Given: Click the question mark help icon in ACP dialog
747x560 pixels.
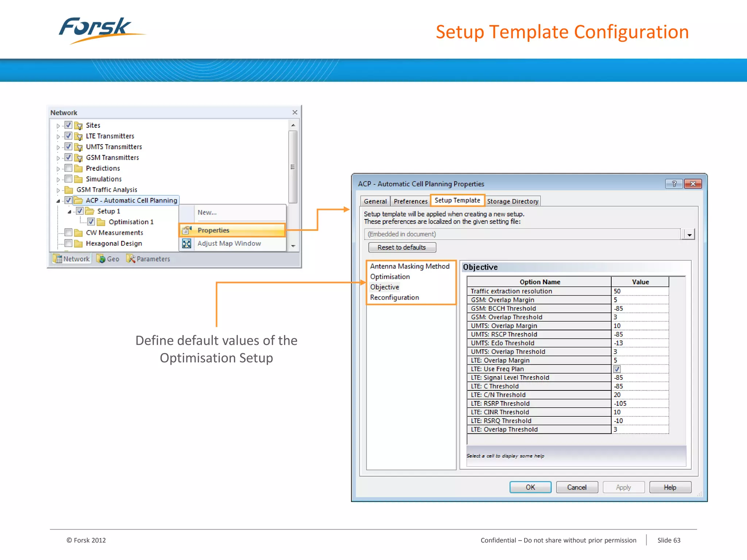Looking at the screenshot, I should [x=674, y=184].
